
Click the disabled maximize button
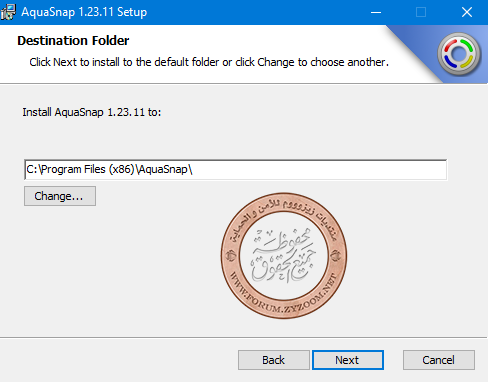421,12
